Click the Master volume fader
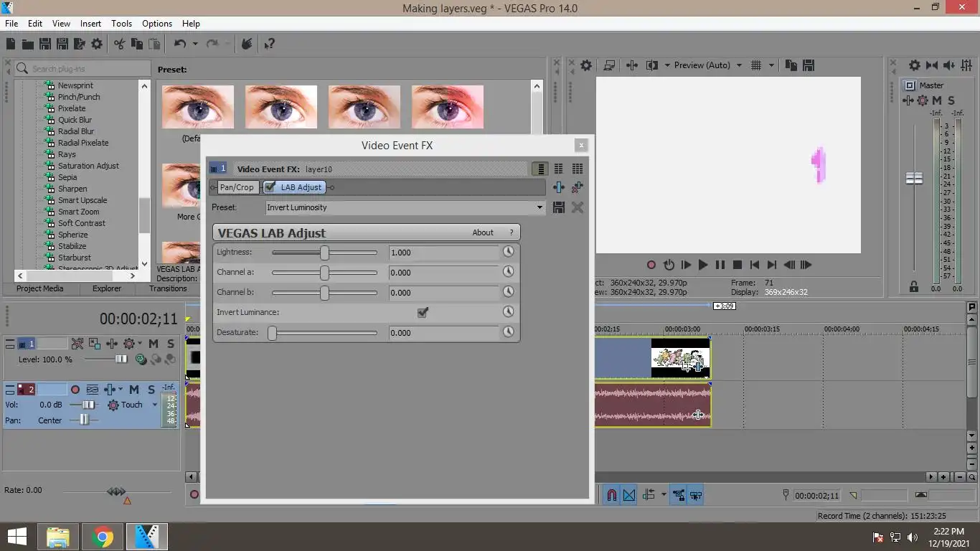 click(914, 178)
